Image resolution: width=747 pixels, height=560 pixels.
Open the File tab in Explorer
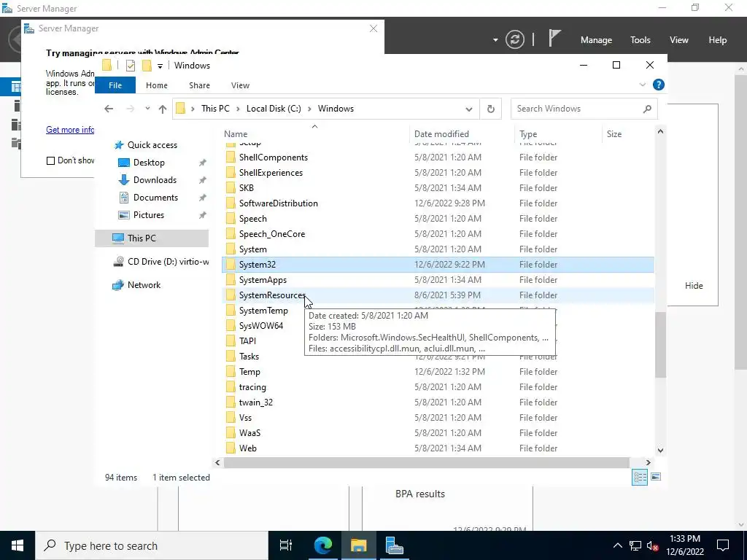[x=115, y=85]
